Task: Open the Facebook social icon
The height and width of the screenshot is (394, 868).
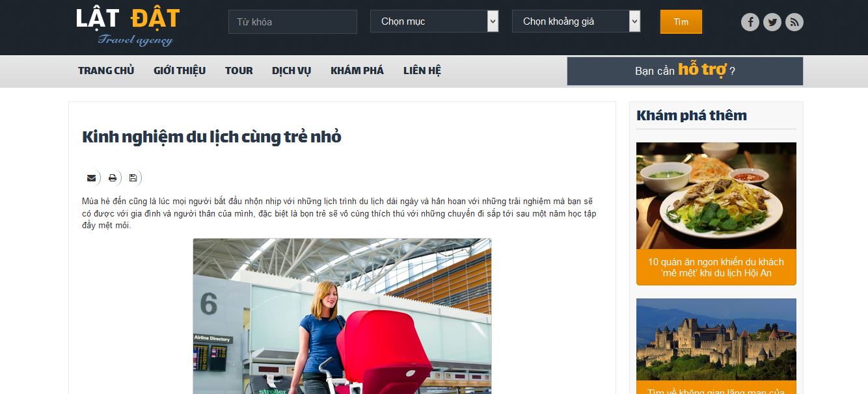Action: (x=750, y=22)
